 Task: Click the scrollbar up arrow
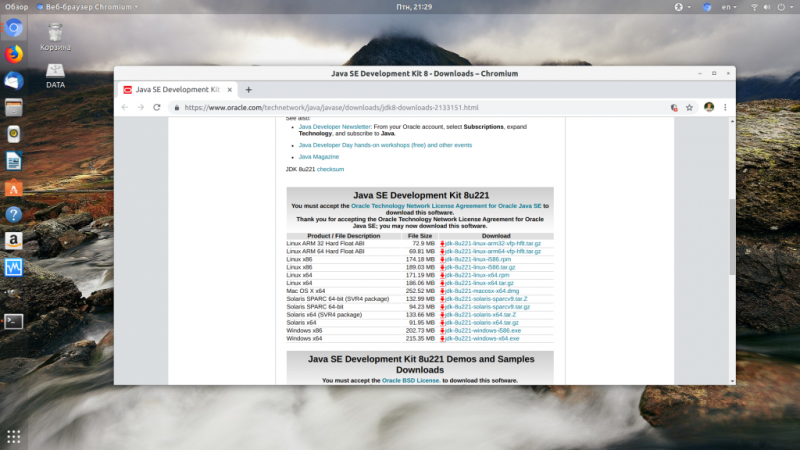pos(732,121)
